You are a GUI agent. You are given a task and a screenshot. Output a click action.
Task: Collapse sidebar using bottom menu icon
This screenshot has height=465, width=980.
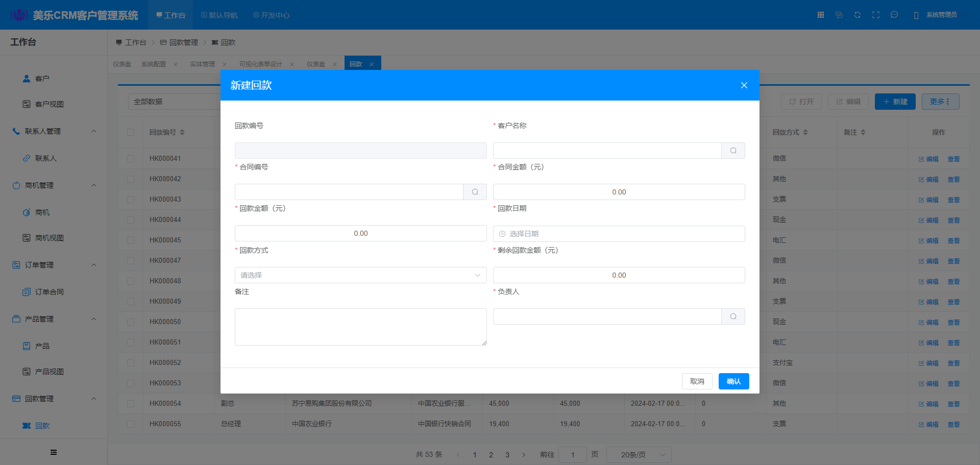click(54, 452)
